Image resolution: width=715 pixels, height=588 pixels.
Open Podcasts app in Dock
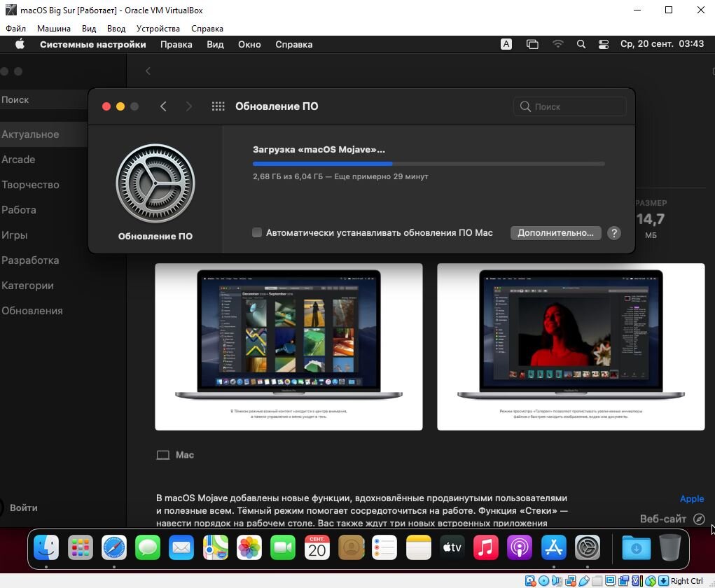[x=520, y=547]
